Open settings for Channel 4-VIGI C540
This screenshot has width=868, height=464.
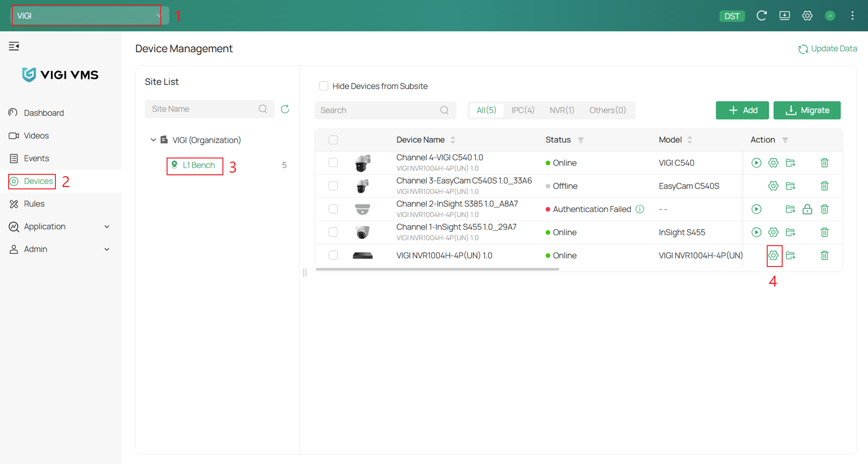click(x=773, y=163)
